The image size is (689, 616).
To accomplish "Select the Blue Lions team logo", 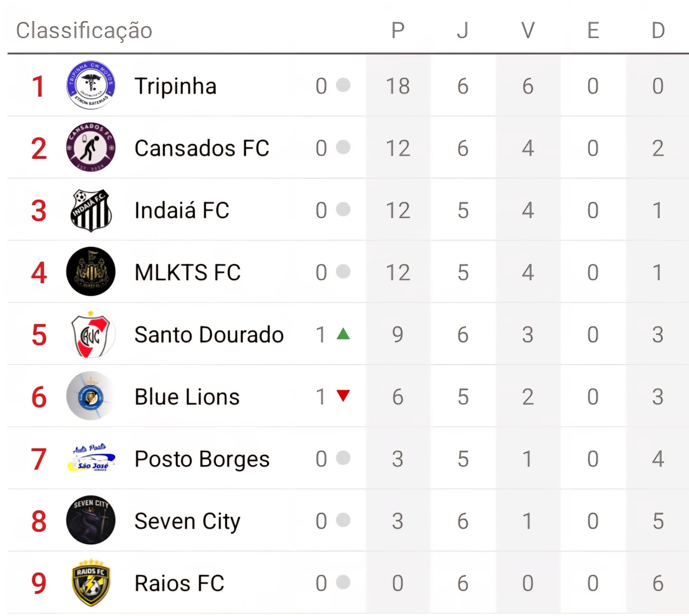I will 90,396.
